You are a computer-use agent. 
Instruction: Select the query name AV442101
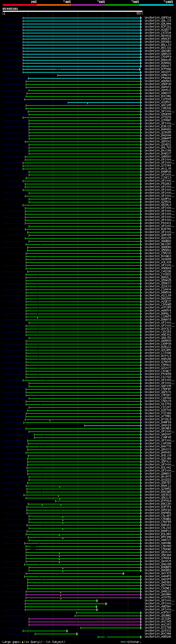[x=10, y=9]
